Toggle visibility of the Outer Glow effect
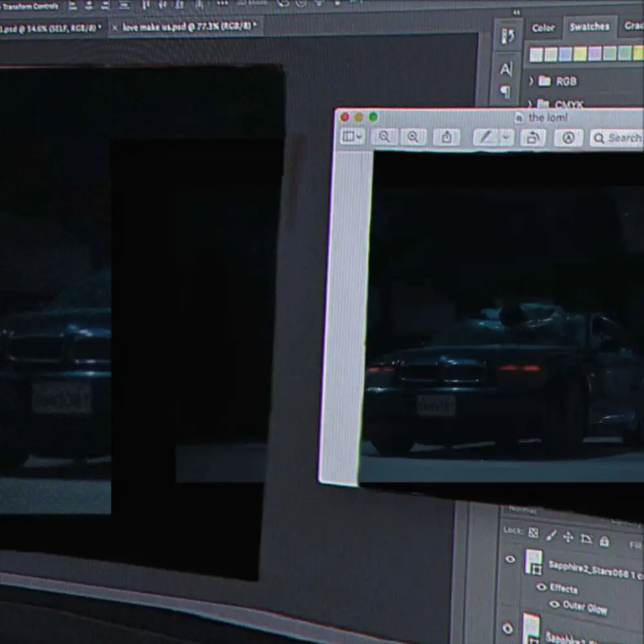Screen dimensions: 644x644 (554, 604)
